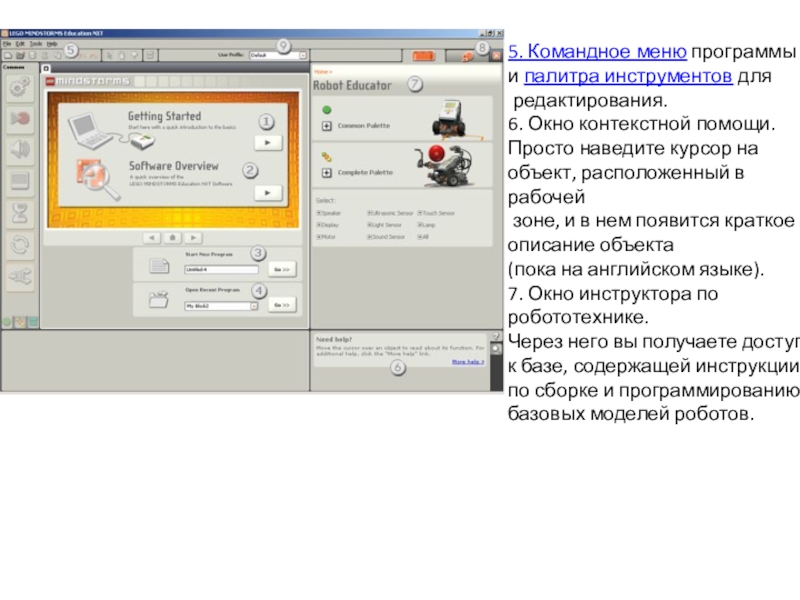The image size is (800, 600).
Task: Click Go >> for Open Recent Program
Action: (x=282, y=305)
